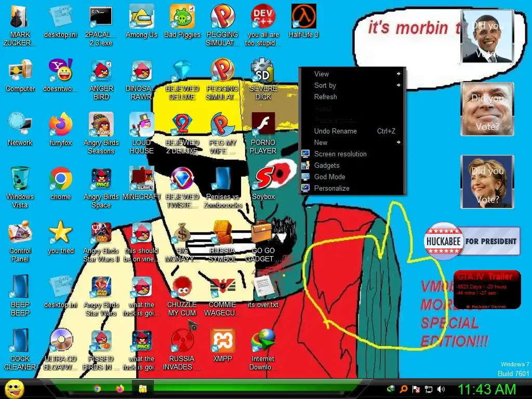Launch the chome Chrome shortcut
The width and height of the screenshot is (532, 399).
tap(61, 183)
